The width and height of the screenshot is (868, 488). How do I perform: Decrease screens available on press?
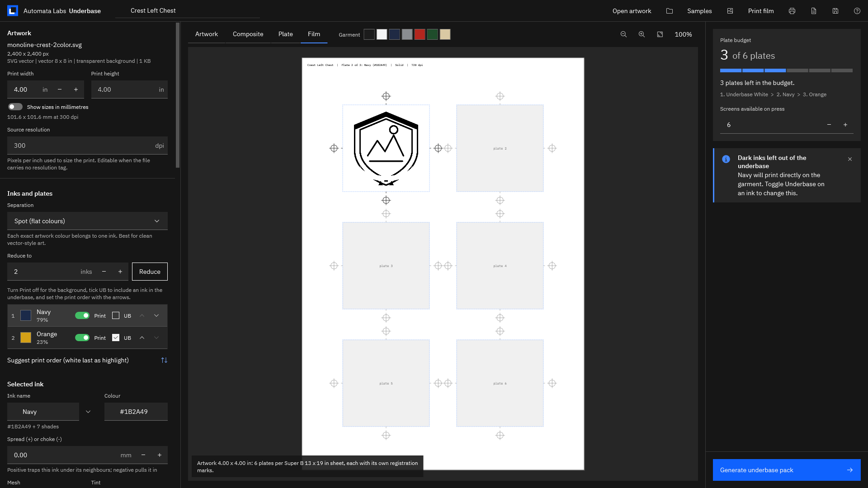click(829, 125)
